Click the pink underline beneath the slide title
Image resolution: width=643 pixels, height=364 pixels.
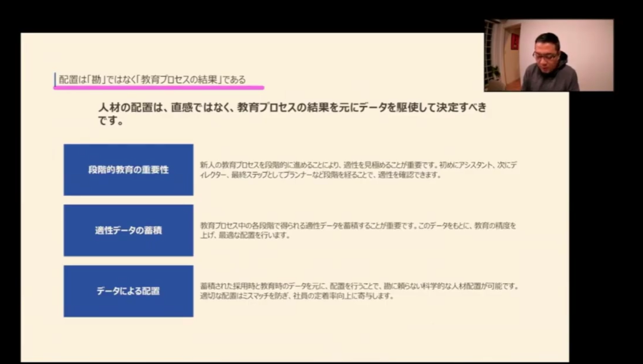coord(159,87)
